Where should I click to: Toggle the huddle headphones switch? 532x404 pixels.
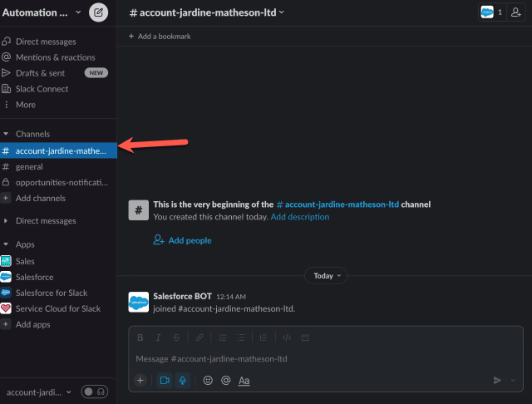tap(94, 392)
